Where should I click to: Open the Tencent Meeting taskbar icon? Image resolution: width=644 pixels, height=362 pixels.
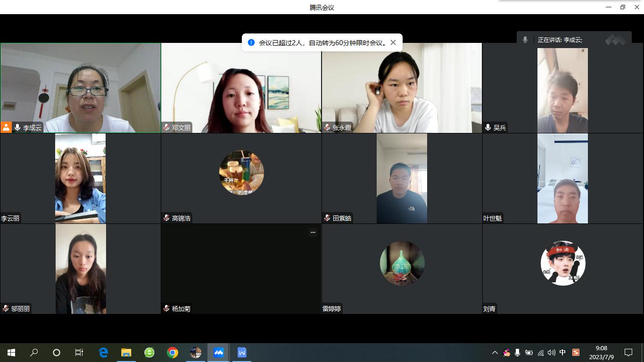click(x=218, y=353)
